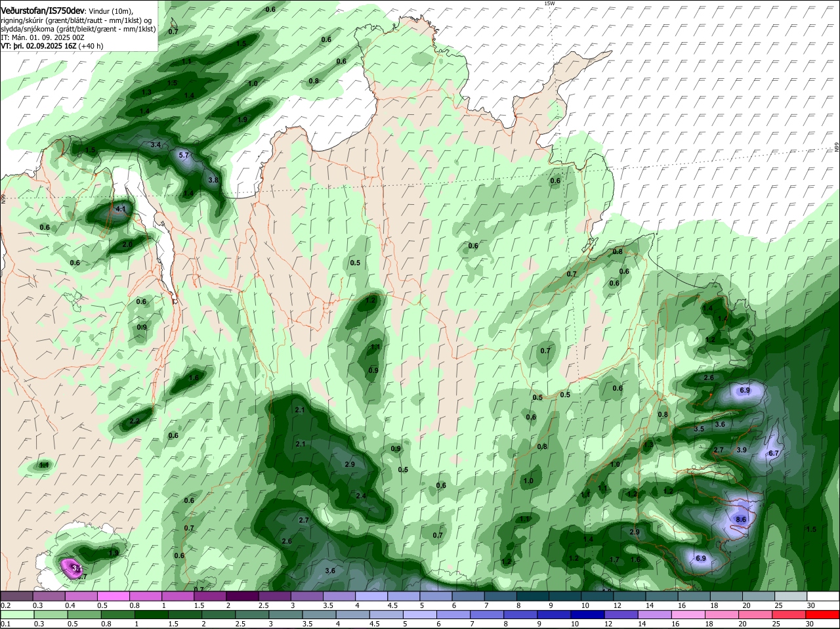Click the N99 label at left map edge

[3, 198]
